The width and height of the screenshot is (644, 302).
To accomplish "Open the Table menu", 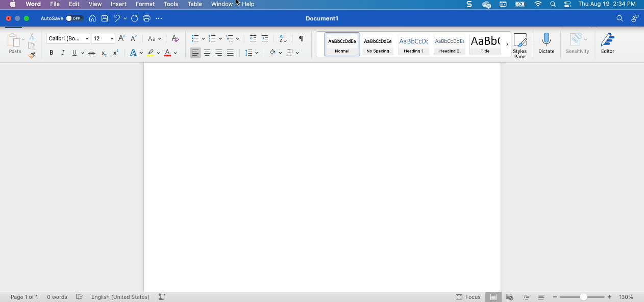I will (x=194, y=4).
